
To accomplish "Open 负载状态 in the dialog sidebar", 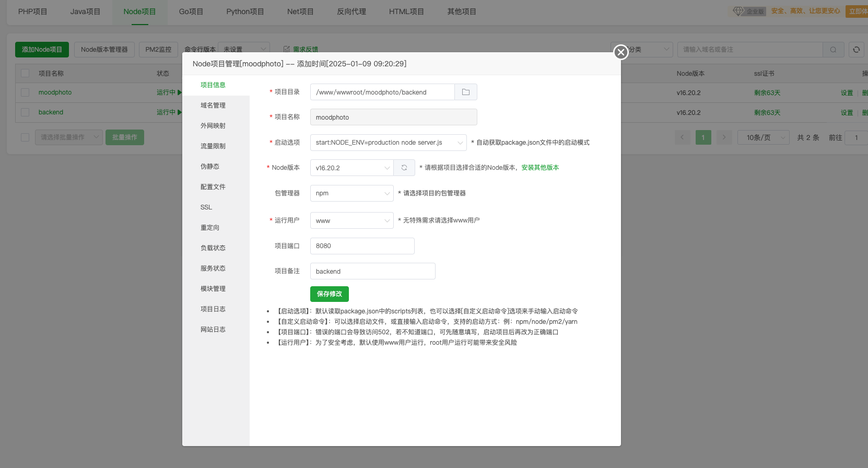I will (216, 248).
